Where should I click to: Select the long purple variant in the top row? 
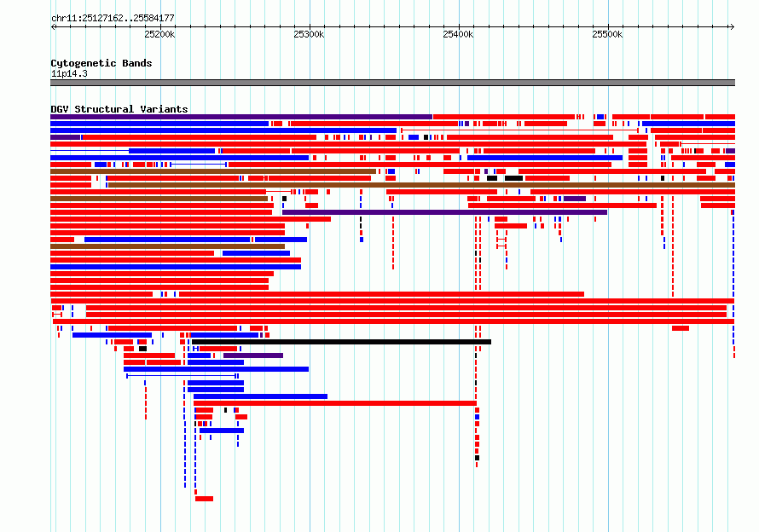point(241,117)
